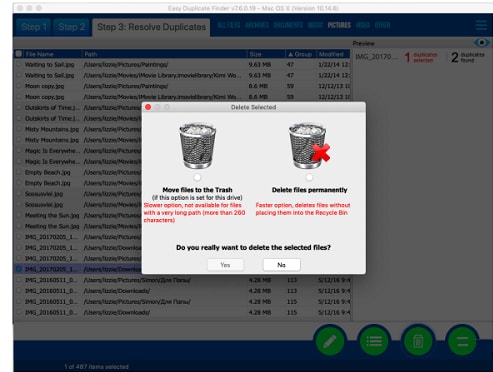The height and width of the screenshot is (372, 493).
Task: Confirm deletion with the Yes button
Action: [x=225, y=265]
